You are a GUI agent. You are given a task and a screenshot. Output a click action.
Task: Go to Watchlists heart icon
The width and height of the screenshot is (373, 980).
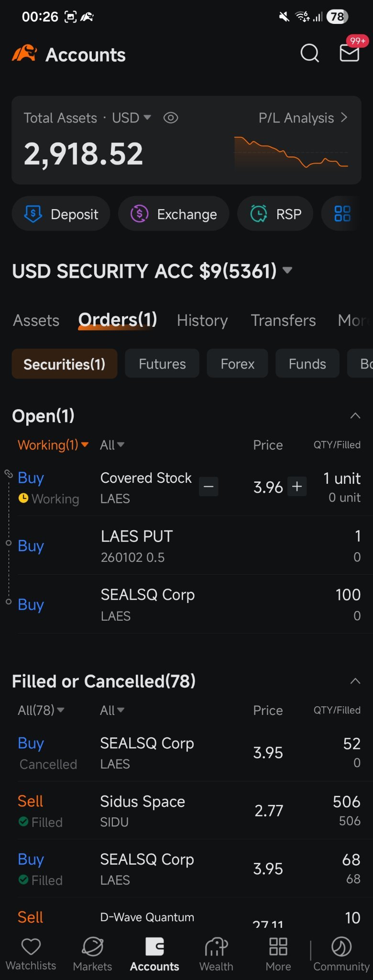31,947
